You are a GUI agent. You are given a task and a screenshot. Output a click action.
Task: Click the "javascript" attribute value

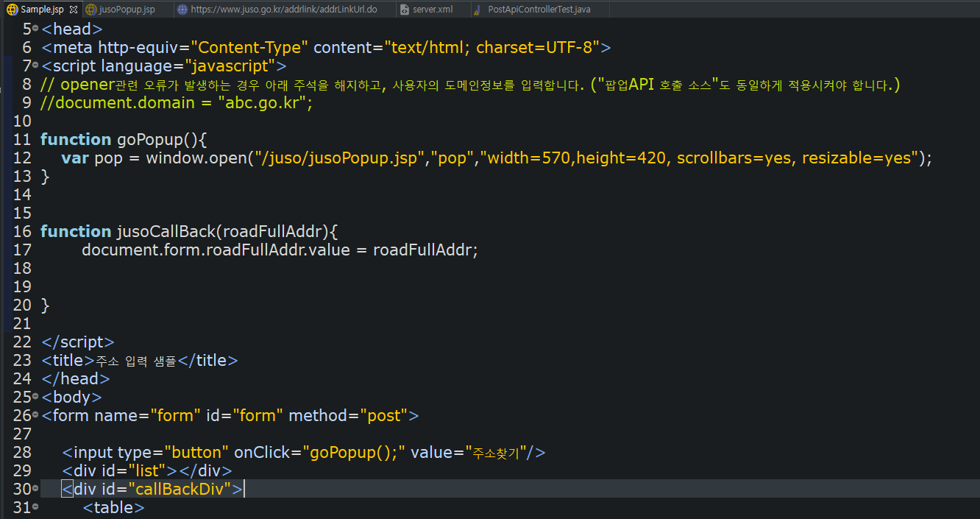click(x=230, y=66)
